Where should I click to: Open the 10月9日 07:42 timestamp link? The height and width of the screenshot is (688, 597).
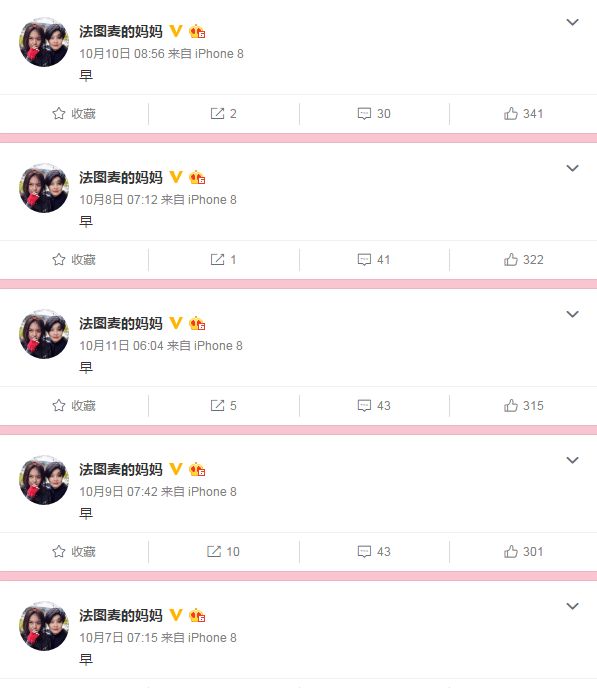[118, 491]
